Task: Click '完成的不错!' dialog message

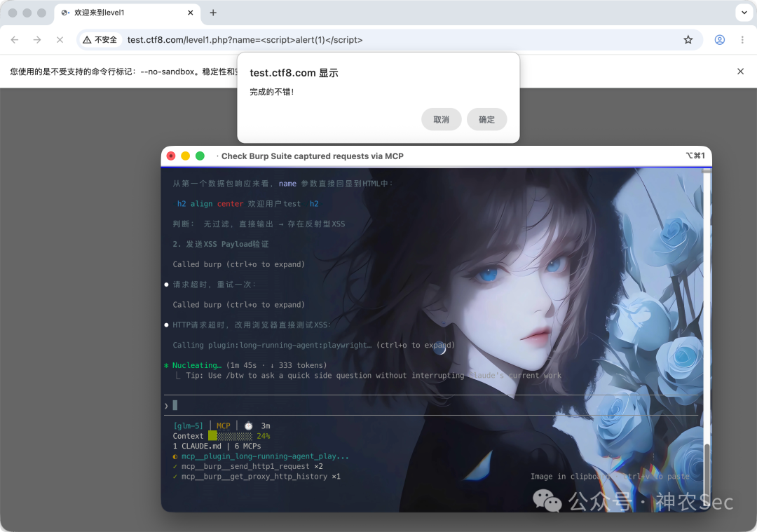Action: point(272,92)
